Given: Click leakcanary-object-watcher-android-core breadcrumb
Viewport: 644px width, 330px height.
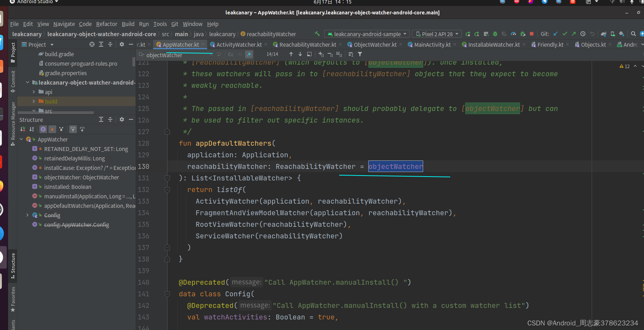Looking at the screenshot, I should [x=101, y=34].
